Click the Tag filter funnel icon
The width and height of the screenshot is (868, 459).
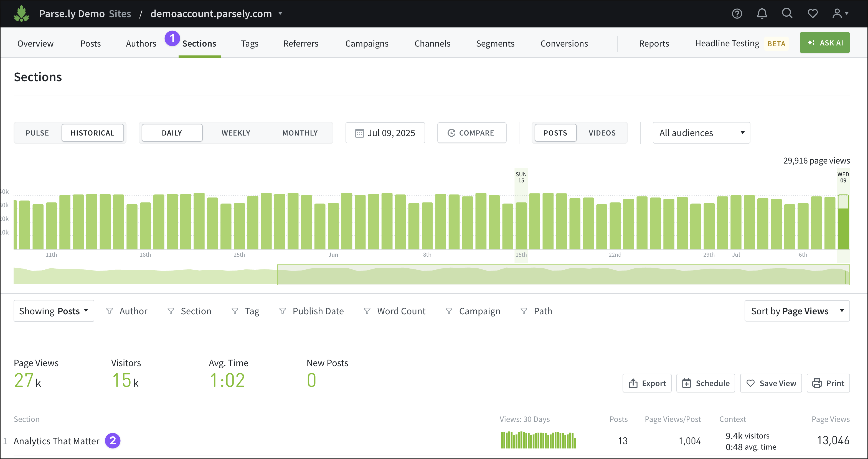235,311
